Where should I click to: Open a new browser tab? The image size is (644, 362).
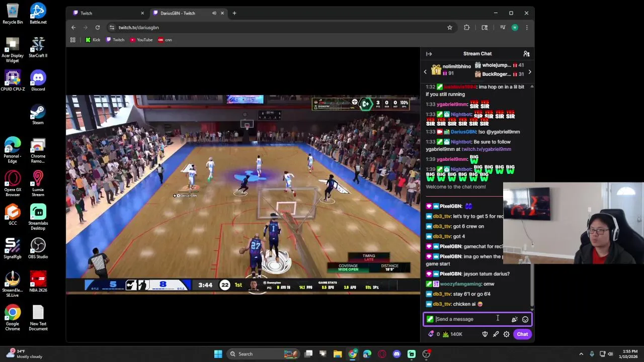234,13
